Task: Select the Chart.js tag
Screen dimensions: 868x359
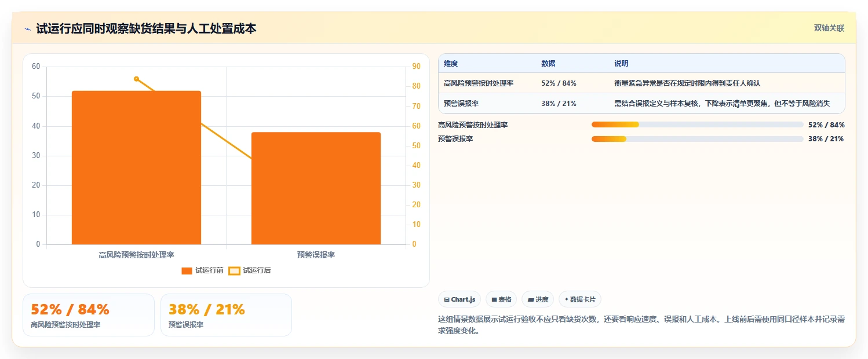Action: [459, 299]
